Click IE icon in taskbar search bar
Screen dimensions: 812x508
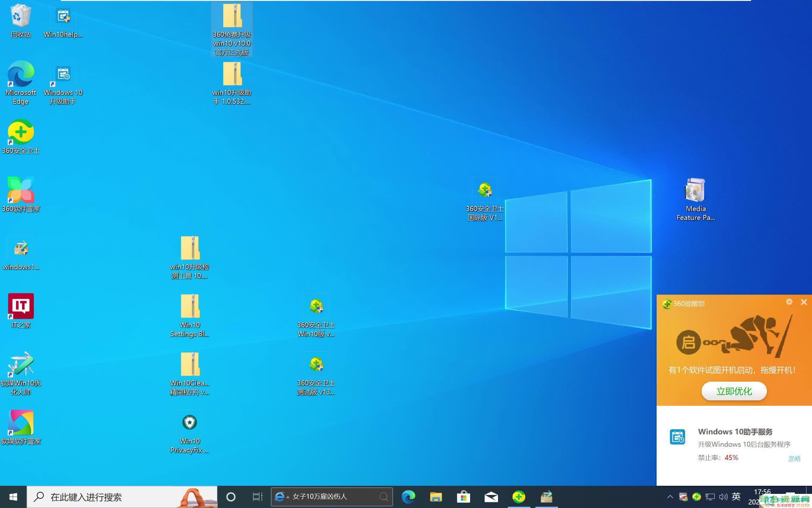[280, 497]
